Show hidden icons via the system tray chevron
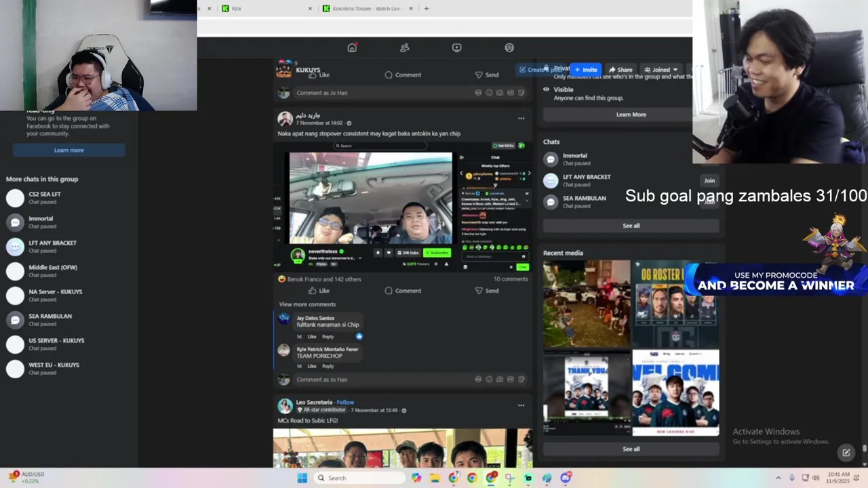 pyautogui.click(x=778, y=478)
